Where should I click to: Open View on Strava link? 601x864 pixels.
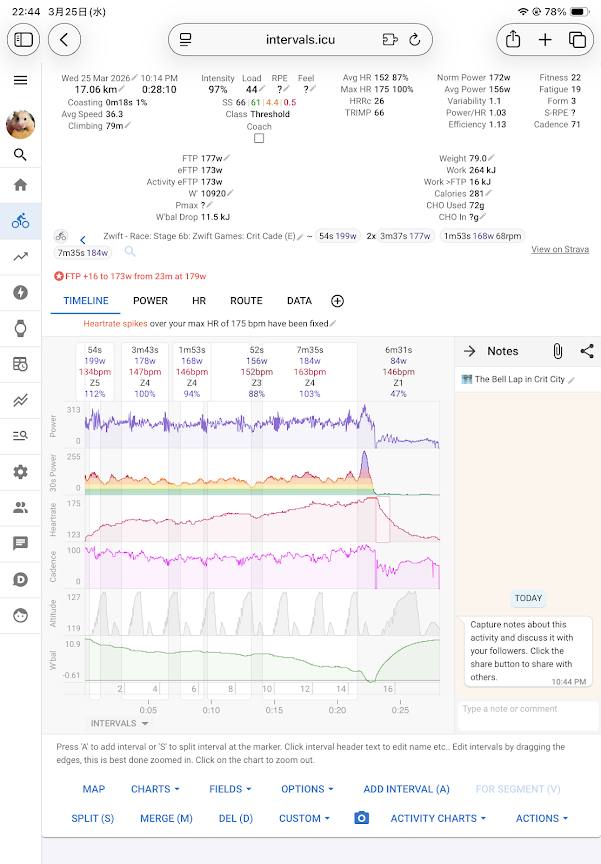[x=560, y=249]
